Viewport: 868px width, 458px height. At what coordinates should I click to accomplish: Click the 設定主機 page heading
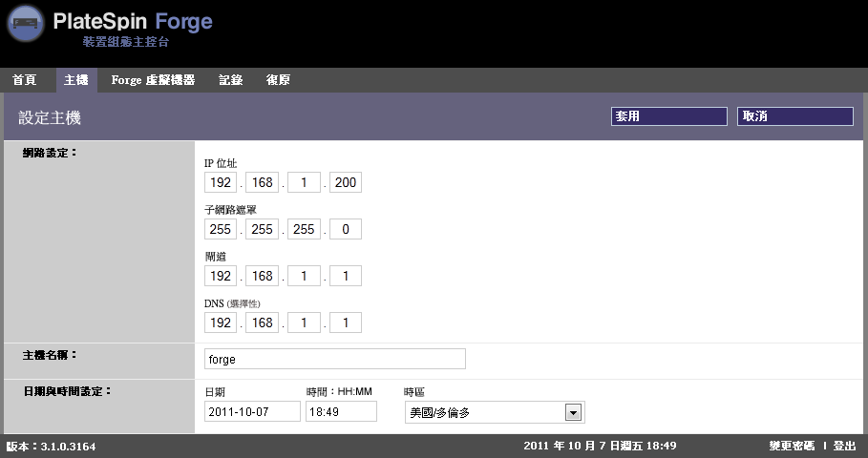coord(50,117)
